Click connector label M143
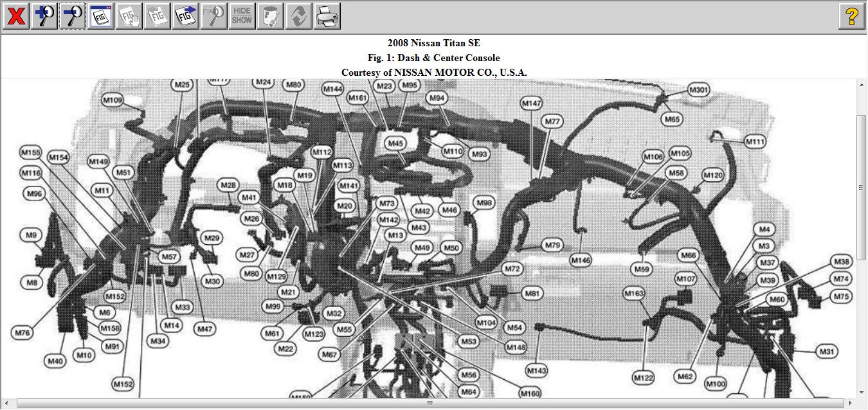The width and height of the screenshot is (868, 410). (536, 371)
